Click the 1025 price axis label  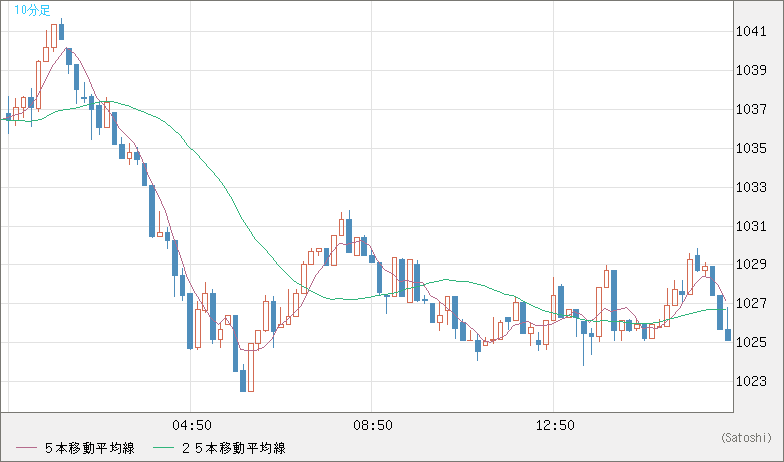(x=749, y=343)
